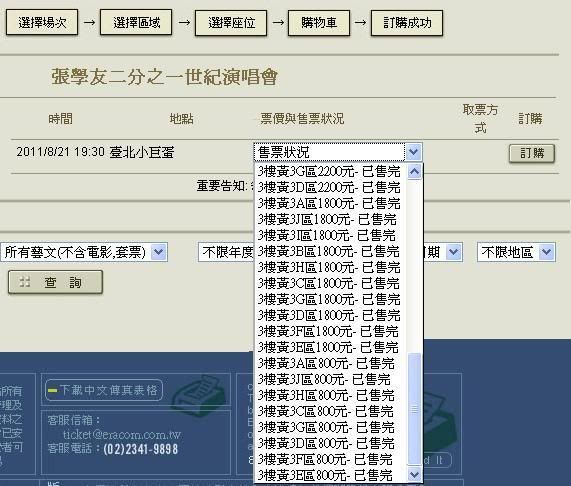Click the 購物車 step button
The width and height of the screenshot is (571, 486).
click(x=319, y=23)
